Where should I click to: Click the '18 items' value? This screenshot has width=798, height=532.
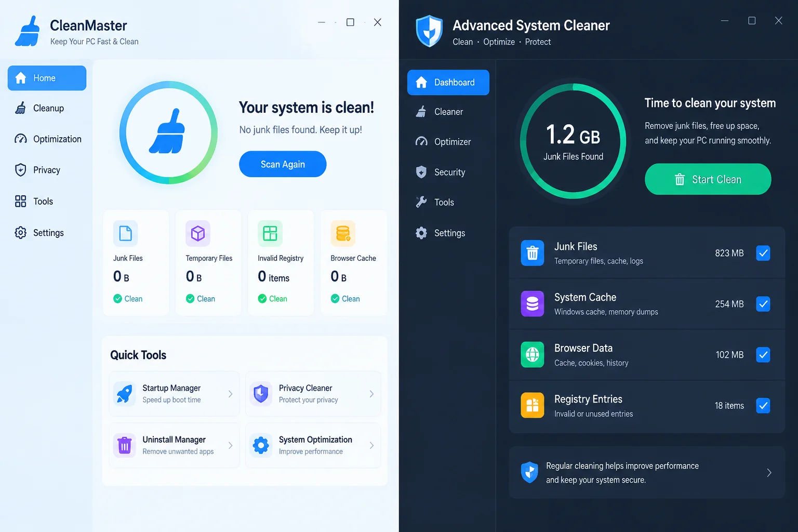(x=729, y=405)
